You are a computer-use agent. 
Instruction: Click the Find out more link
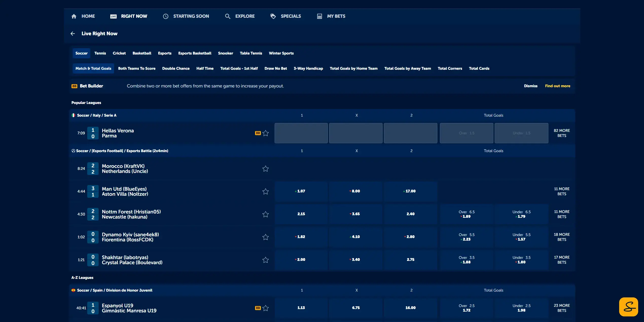558,86
